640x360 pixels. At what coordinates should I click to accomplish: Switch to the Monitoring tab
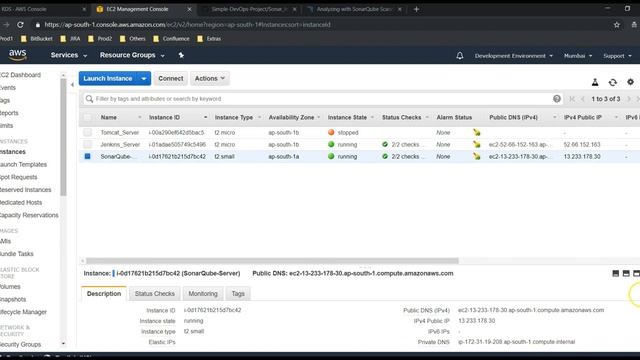(203, 293)
